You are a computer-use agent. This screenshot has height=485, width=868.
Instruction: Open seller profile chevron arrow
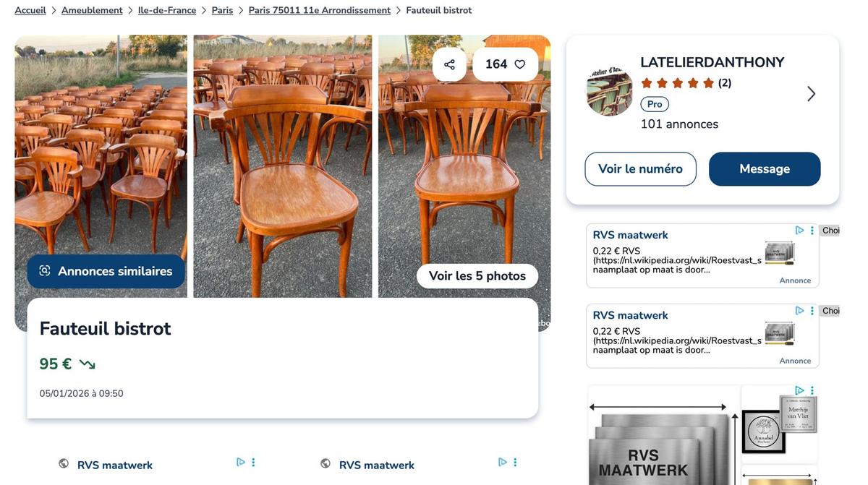coord(811,94)
